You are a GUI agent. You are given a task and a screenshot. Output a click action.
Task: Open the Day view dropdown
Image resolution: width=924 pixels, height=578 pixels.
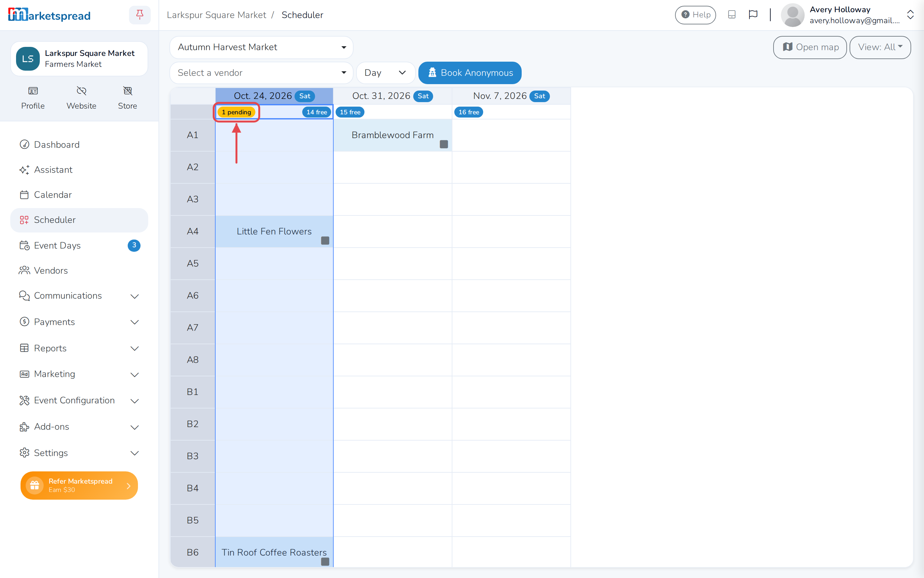point(385,73)
